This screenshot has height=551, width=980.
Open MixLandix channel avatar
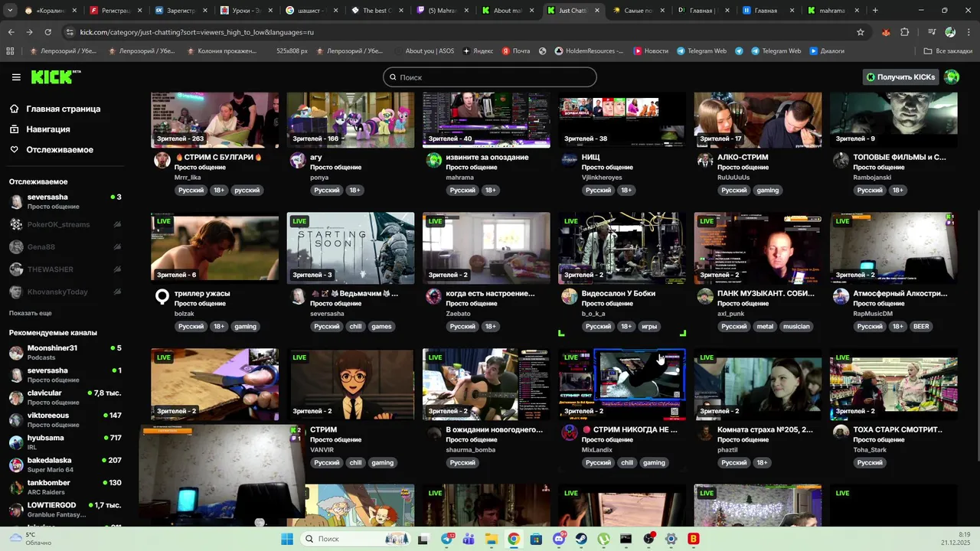pyautogui.click(x=569, y=432)
